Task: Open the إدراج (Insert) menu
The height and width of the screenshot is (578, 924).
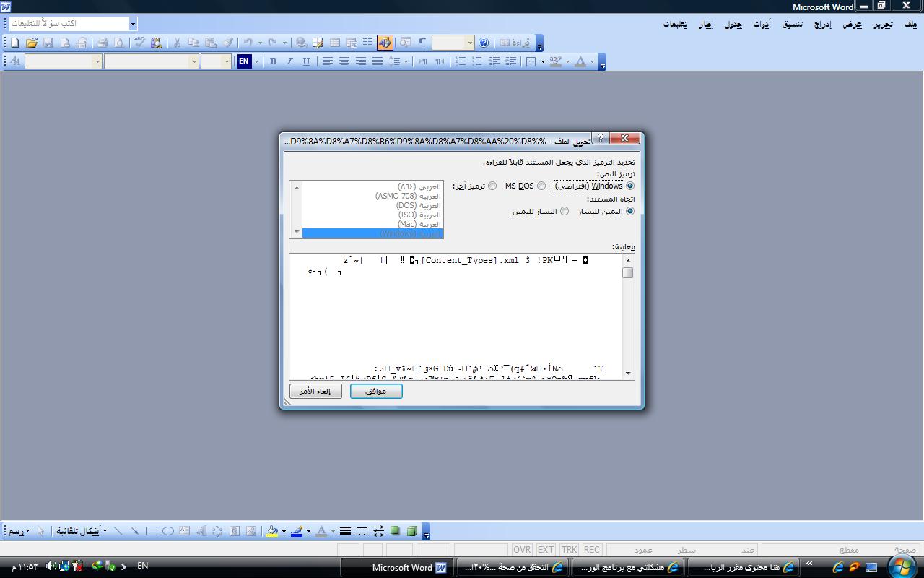Action: click(821, 25)
